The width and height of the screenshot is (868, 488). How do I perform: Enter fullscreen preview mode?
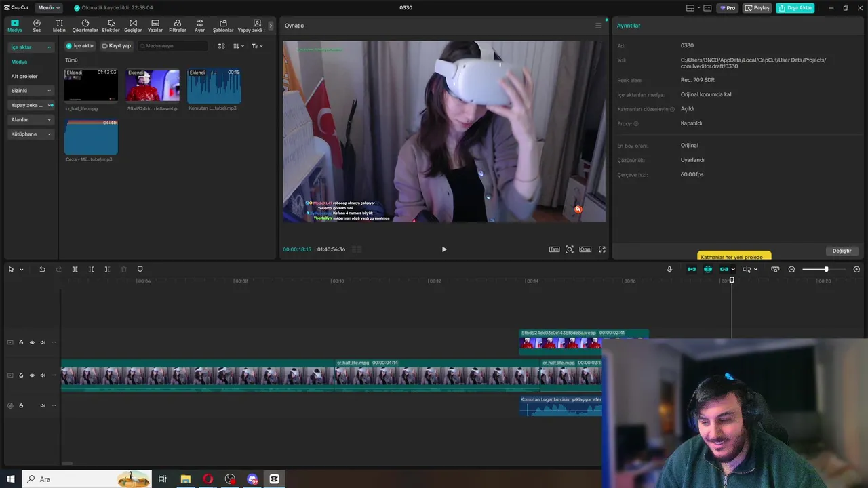tap(602, 249)
